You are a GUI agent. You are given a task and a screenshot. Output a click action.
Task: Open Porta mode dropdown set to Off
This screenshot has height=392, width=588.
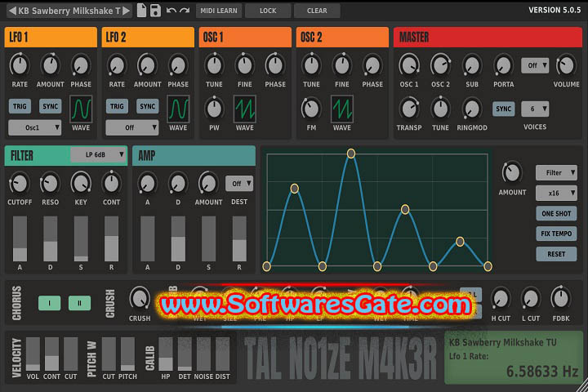(x=535, y=65)
